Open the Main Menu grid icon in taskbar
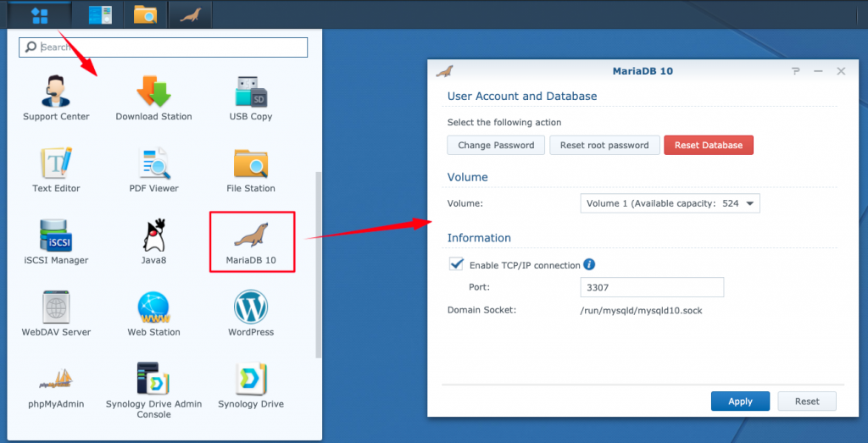Viewport: 868px width, 443px height. tap(40, 15)
